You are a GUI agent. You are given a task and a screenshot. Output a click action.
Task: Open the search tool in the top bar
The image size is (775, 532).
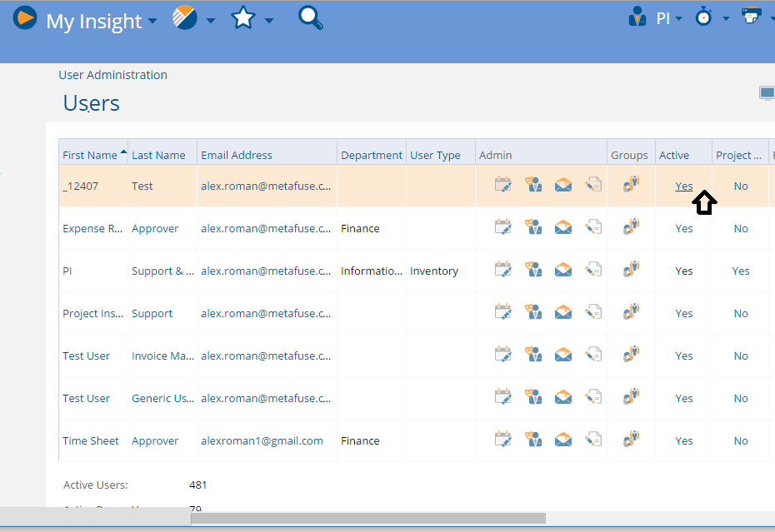tap(309, 17)
